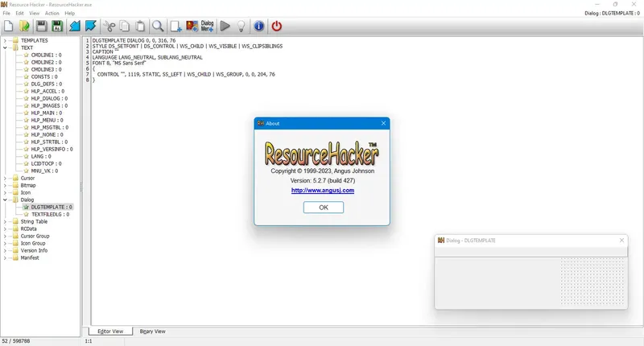
Task: Select CONSTS : 0 resource
Action: [x=44, y=76]
